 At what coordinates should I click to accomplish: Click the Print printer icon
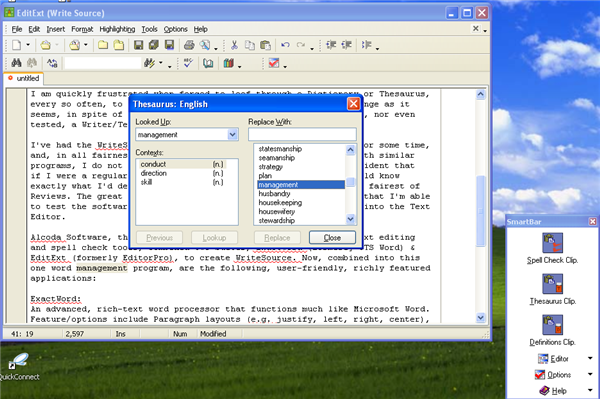click(x=189, y=45)
